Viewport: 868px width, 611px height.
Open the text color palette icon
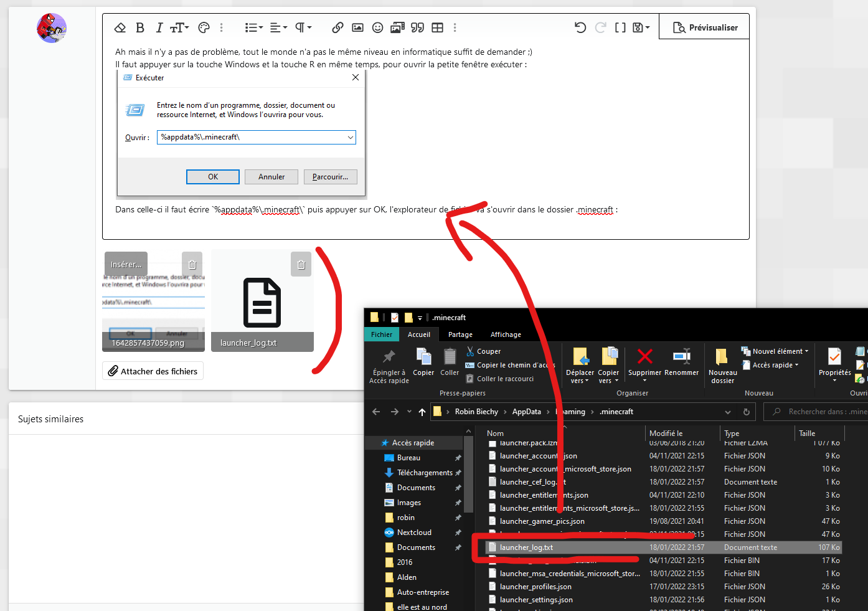(x=204, y=27)
